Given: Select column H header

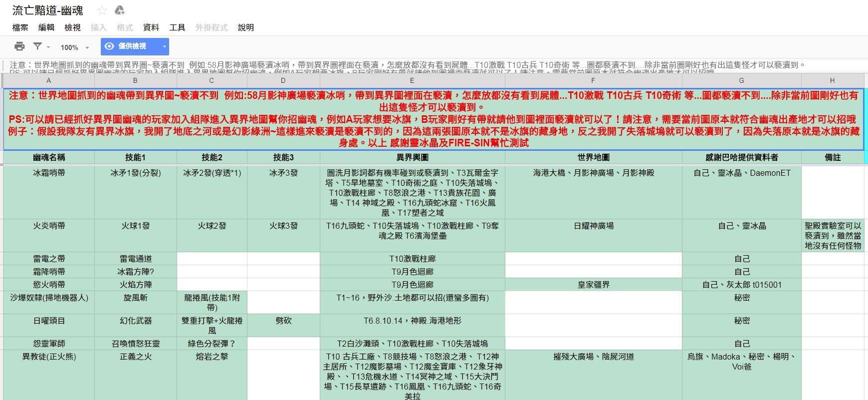Looking at the screenshot, I should point(833,80).
